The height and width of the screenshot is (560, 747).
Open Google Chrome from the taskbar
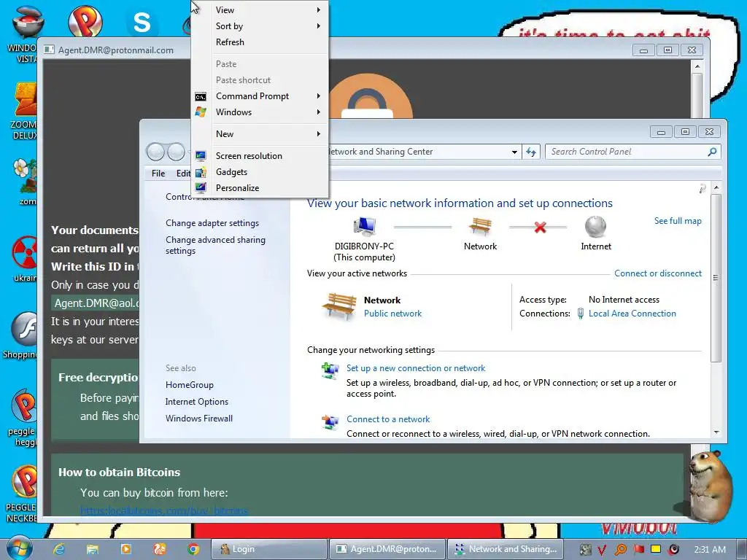[193, 549]
